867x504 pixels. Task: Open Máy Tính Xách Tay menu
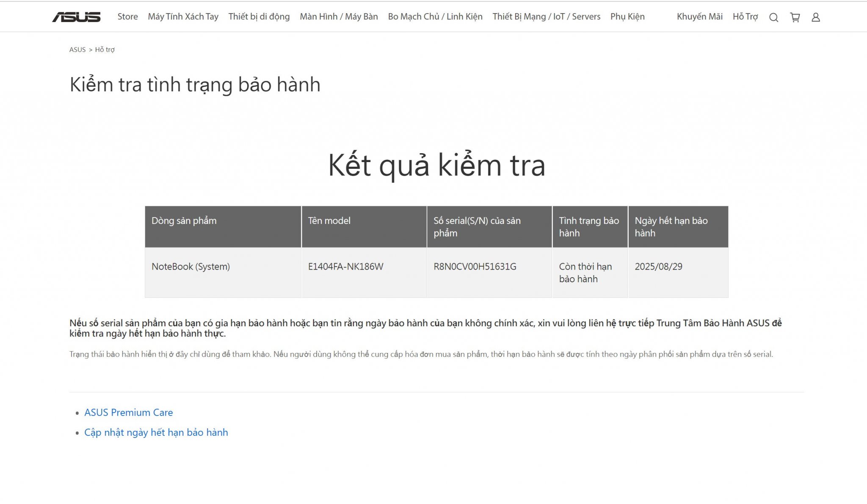(183, 17)
